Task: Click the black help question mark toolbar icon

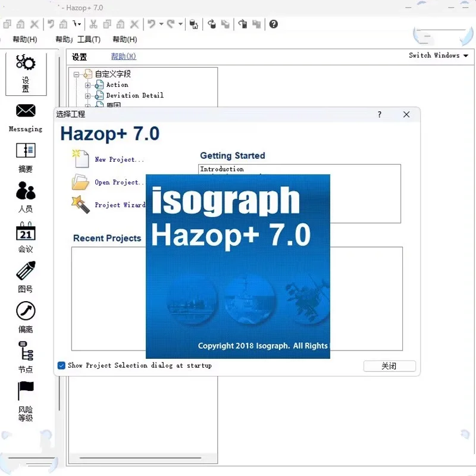Action: 273,24
